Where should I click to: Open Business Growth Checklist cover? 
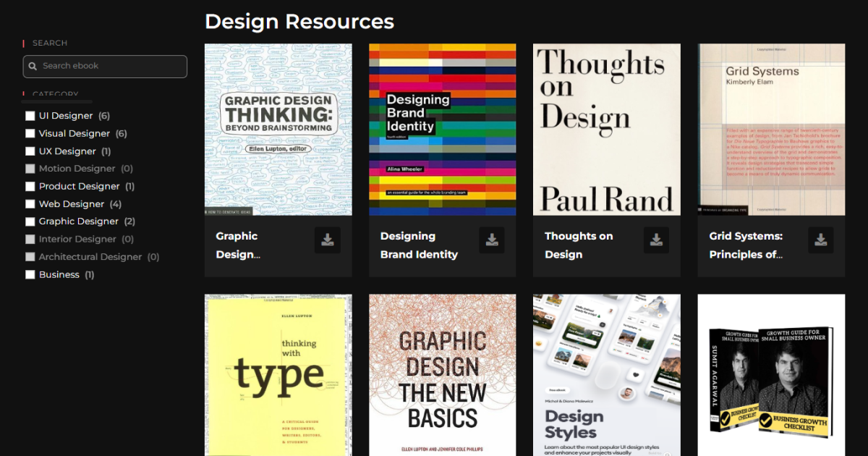point(771,375)
